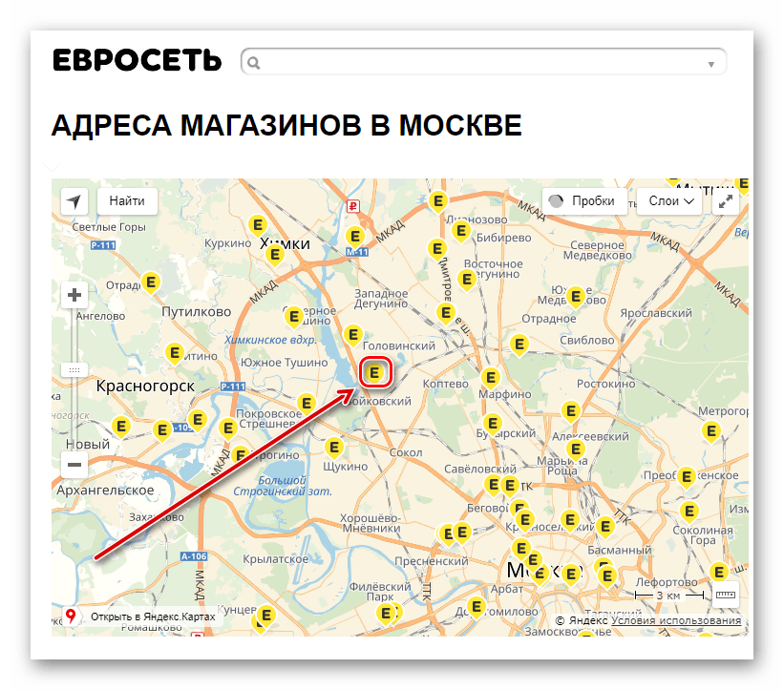Click the Хорошёво-Мнёвники map label
Image resolution: width=784 pixels, height=690 pixels.
pos(371,523)
